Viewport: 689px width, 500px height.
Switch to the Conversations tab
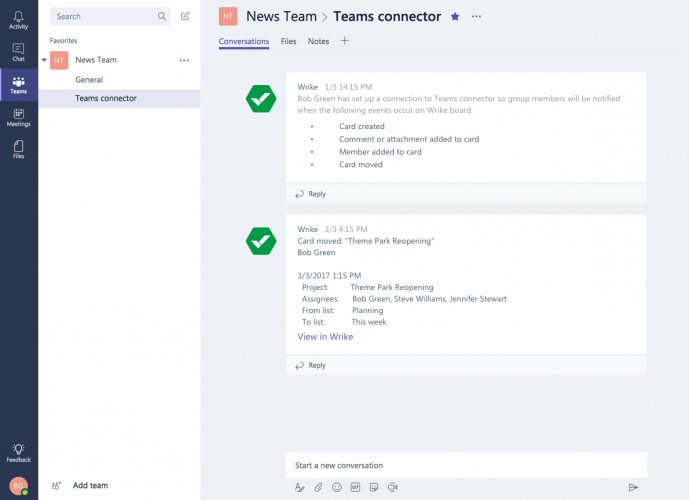[x=244, y=41]
